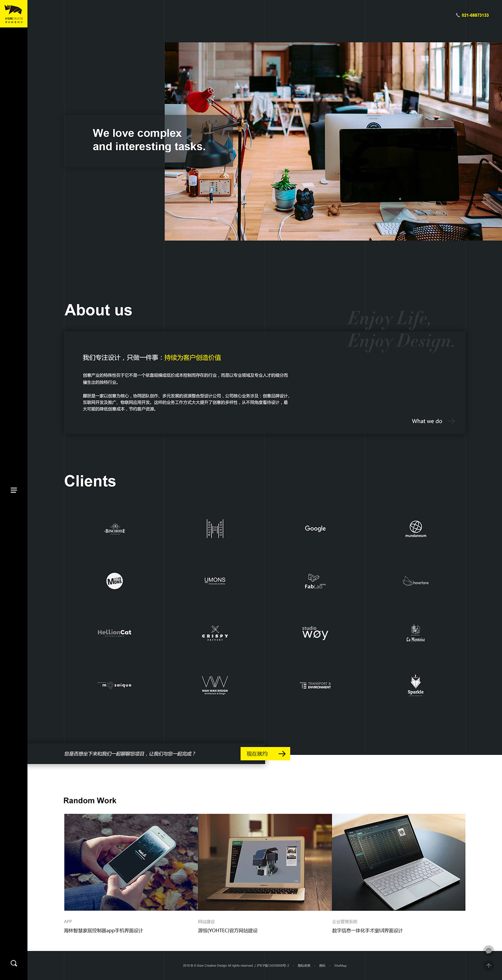Click the Crispy Factory logo
This screenshot has width=502, height=980.
(x=215, y=633)
